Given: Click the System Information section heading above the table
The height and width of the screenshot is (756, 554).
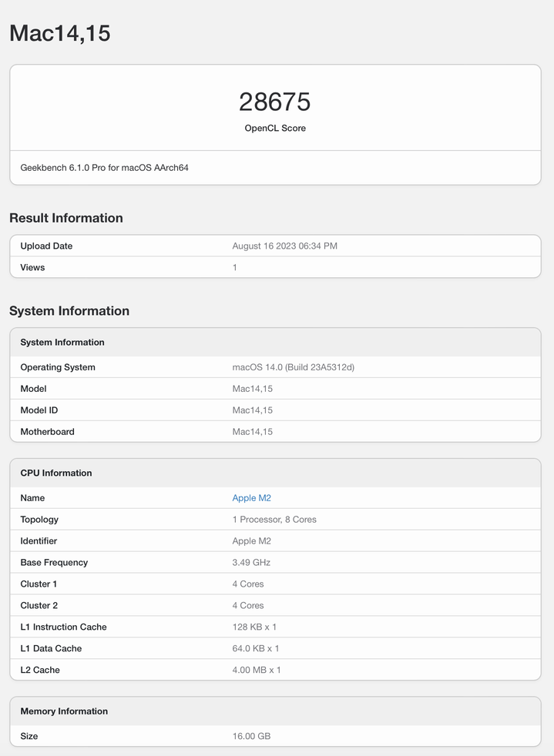Looking at the screenshot, I should (69, 311).
